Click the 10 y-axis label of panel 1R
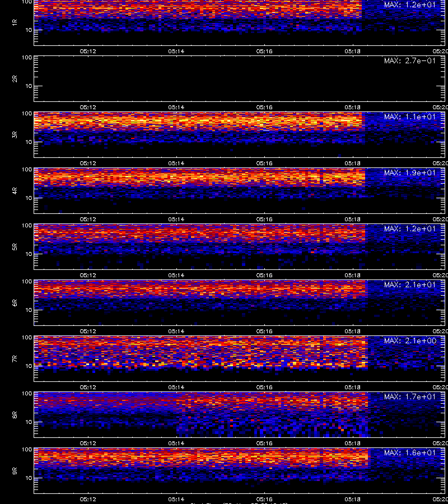 click(x=29, y=30)
